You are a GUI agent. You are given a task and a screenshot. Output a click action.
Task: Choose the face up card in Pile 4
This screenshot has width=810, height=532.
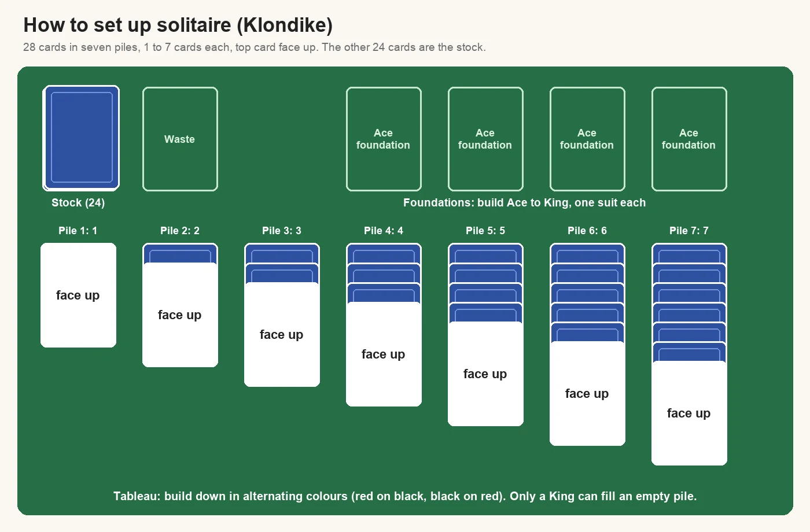tap(384, 354)
